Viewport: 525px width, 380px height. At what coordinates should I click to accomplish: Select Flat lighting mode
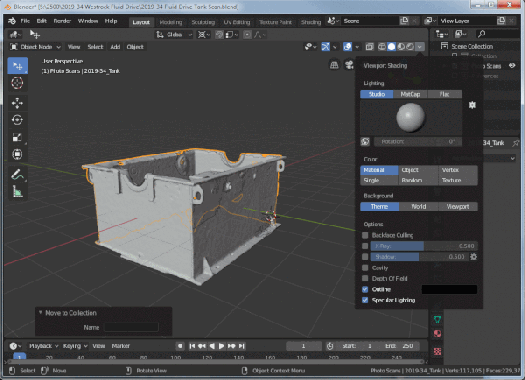coord(445,94)
